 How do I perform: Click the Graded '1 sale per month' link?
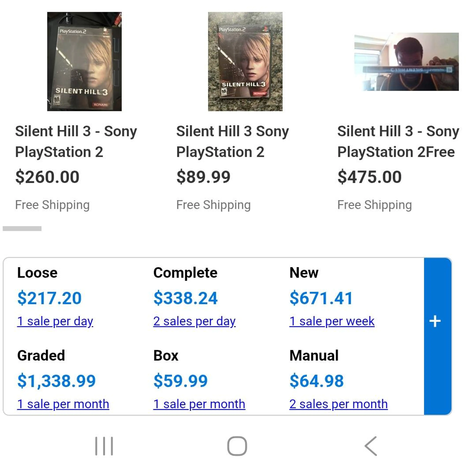[63, 404]
